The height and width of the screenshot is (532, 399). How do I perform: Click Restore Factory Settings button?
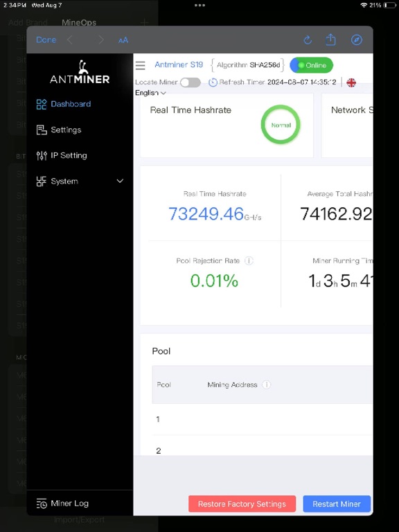point(242,504)
